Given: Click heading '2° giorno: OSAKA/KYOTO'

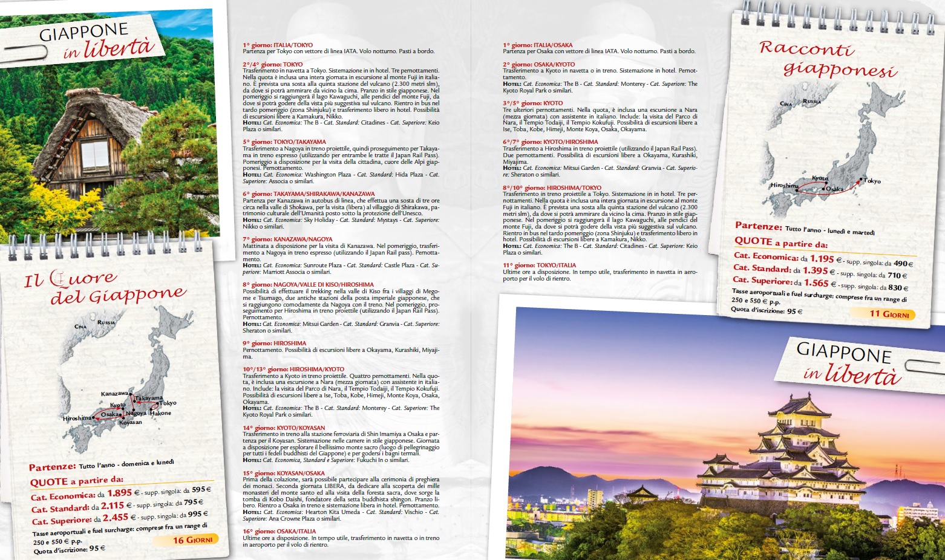Looking at the screenshot, I should point(538,65).
